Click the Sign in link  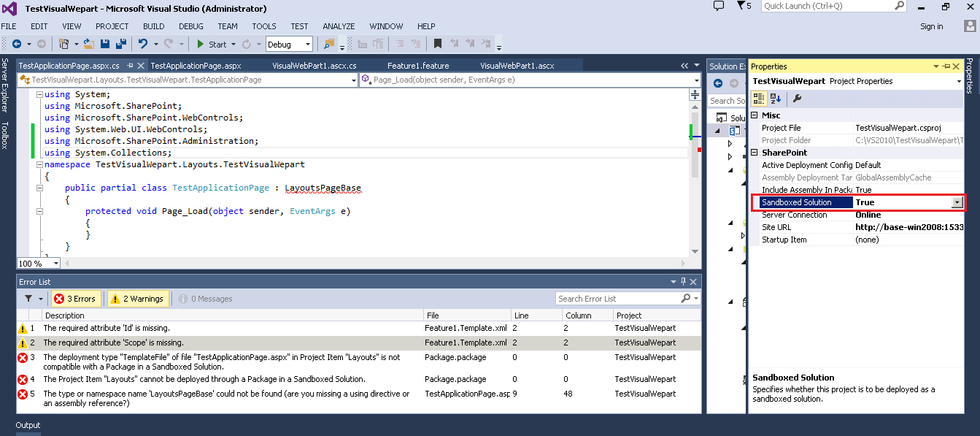pos(931,26)
